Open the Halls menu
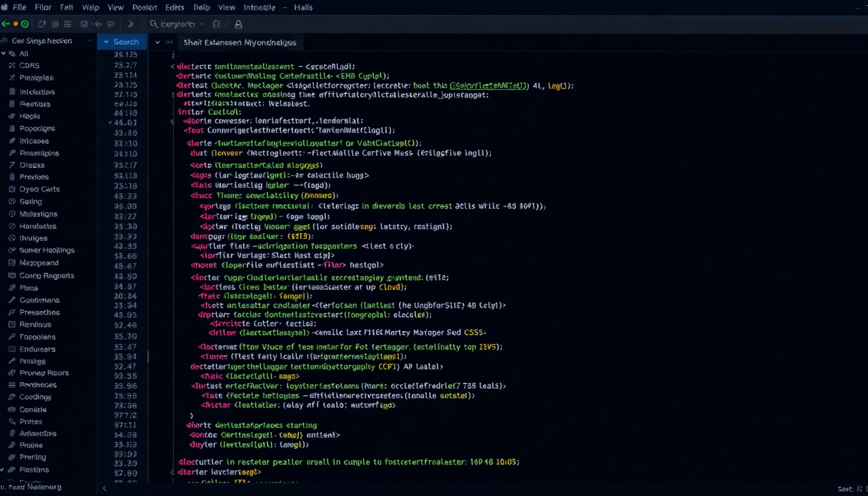Viewport: 868px width, 496px height. coord(302,7)
